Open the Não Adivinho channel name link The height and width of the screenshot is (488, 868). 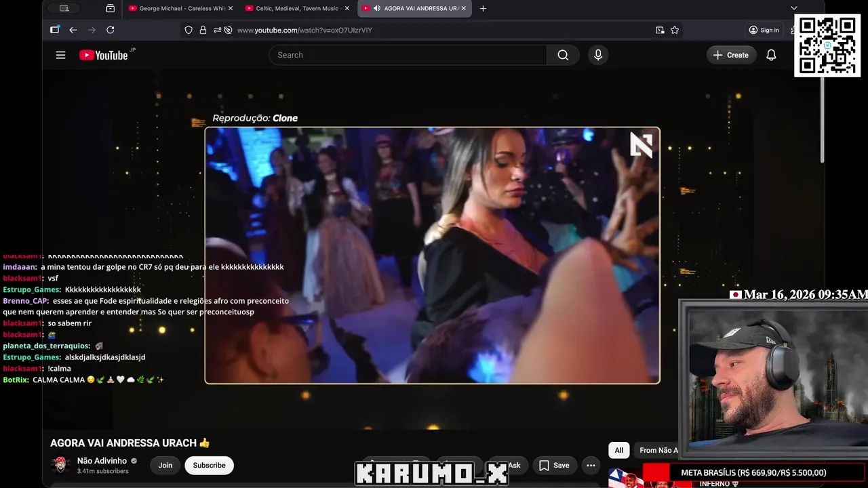[102, 460]
